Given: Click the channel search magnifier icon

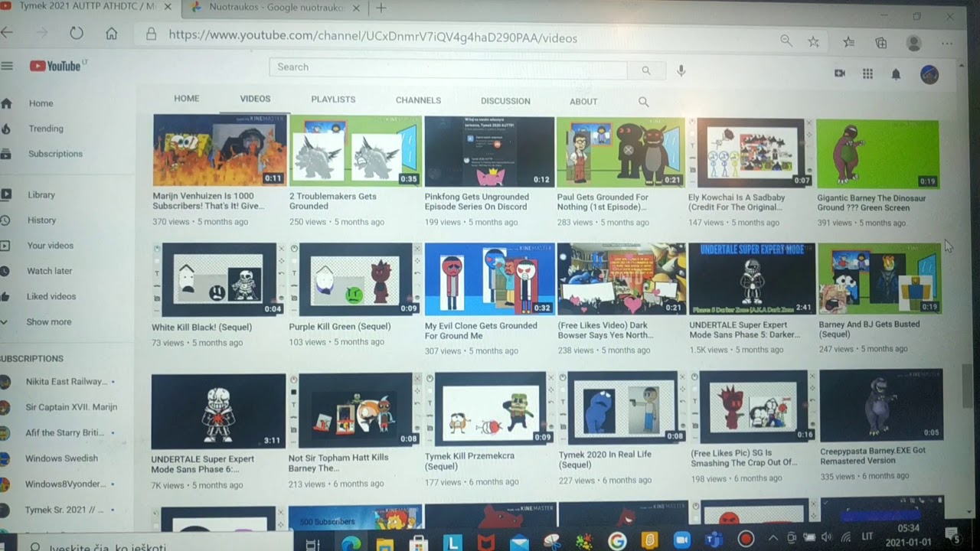Looking at the screenshot, I should click(643, 102).
